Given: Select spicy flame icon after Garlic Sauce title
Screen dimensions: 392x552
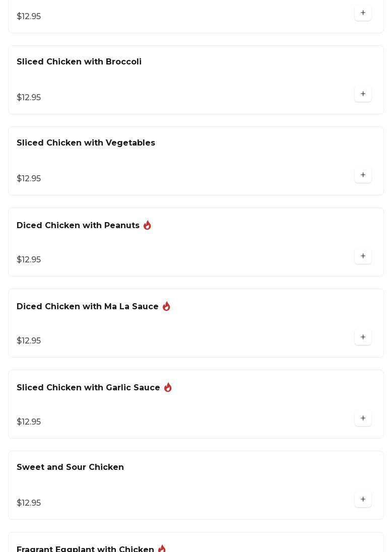Looking at the screenshot, I should click(168, 387).
